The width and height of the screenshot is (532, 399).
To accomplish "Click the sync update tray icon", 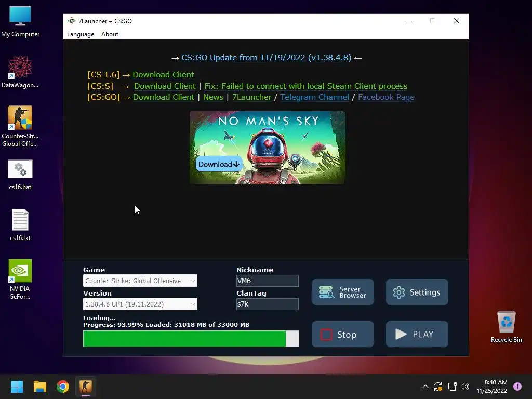I will [438, 387].
